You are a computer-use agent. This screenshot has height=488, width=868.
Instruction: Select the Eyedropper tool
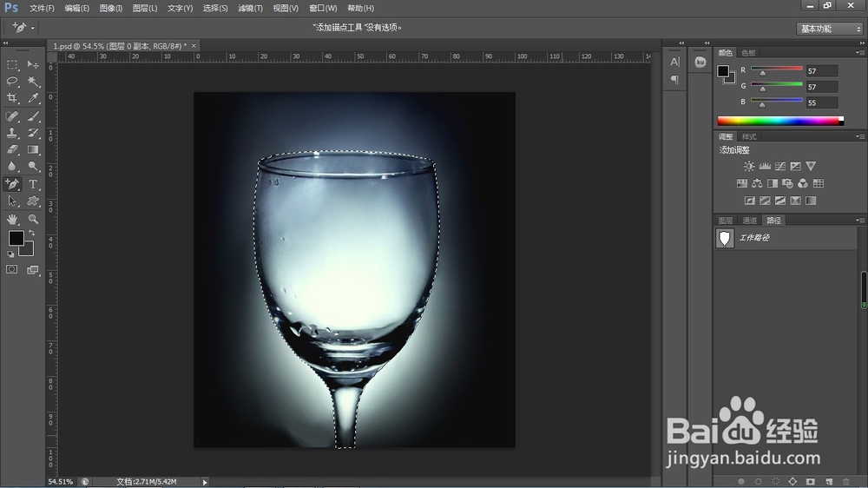coord(33,98)
